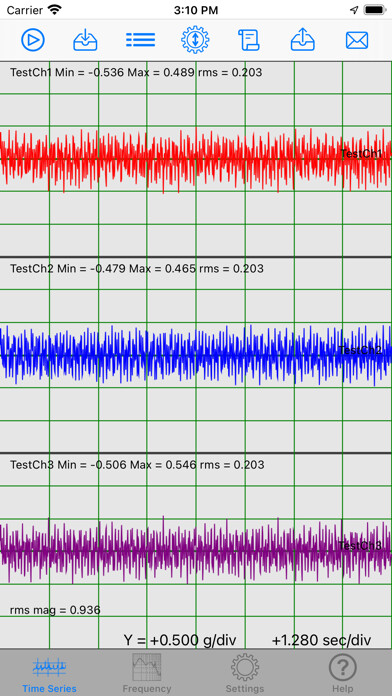Select TestCh3 Min Max rms statistics text

pyautogui.click(x=137, y=464)
